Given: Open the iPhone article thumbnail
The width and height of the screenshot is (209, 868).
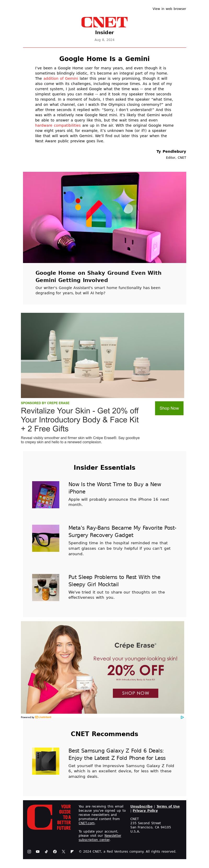Looking at the screenshot, I should tap(45, 495).
